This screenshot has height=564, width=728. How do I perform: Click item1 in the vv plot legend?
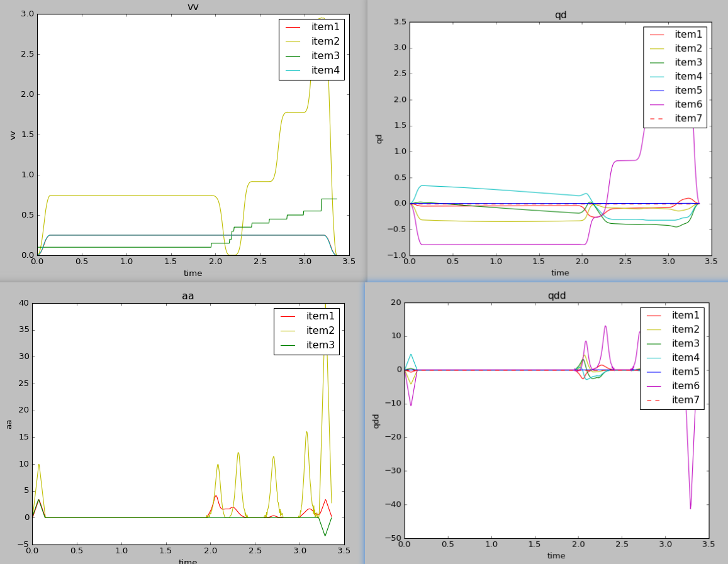pos(325,27)
